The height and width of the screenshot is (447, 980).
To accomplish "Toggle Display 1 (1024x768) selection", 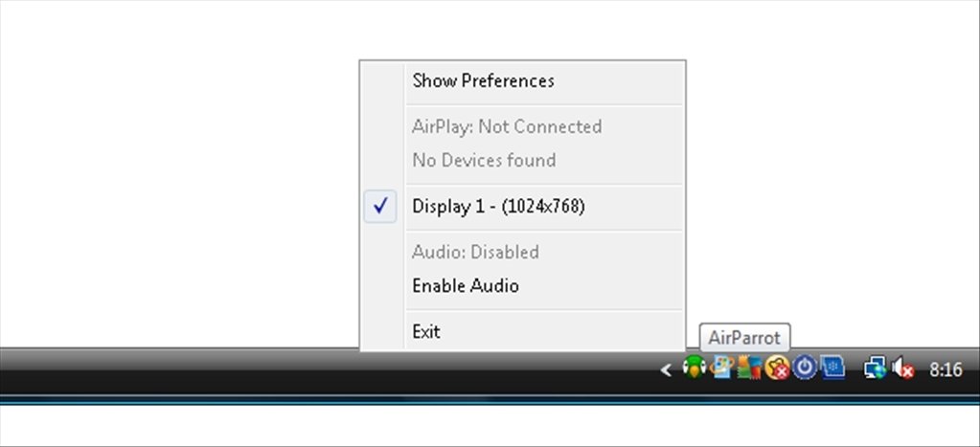I will [522, 207].
